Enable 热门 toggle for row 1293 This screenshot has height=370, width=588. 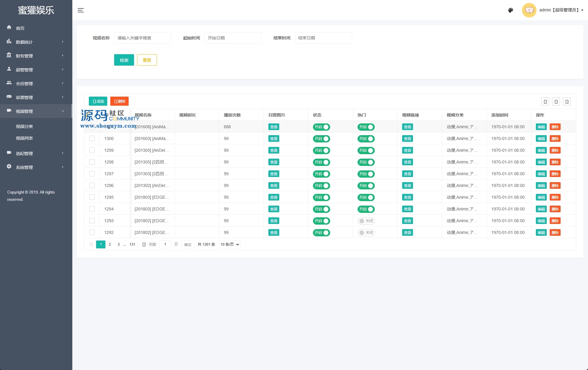pyautogui.click(x=366, y=221)
